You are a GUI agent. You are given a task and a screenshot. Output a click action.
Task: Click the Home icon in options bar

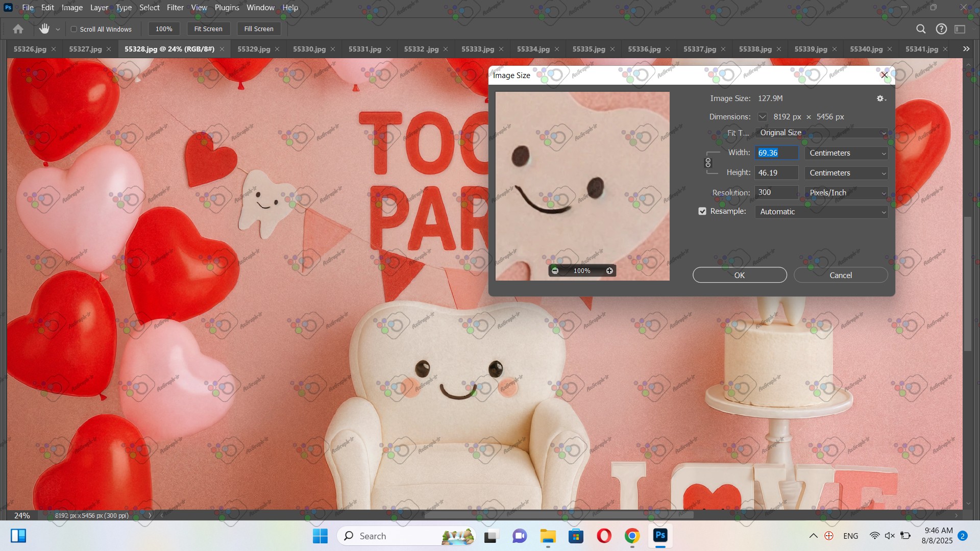(x=18, y=29)
